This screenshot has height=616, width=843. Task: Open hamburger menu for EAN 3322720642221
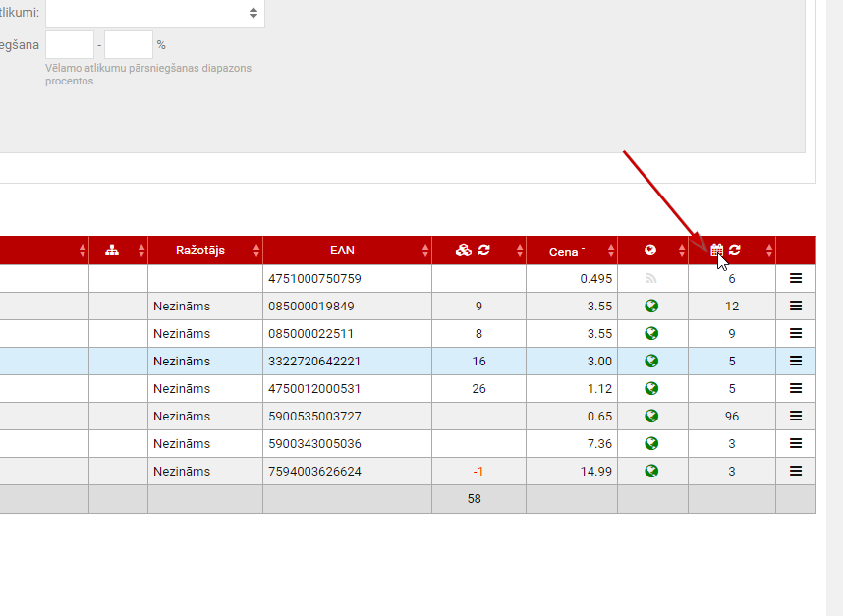click(x=796, y=362)
